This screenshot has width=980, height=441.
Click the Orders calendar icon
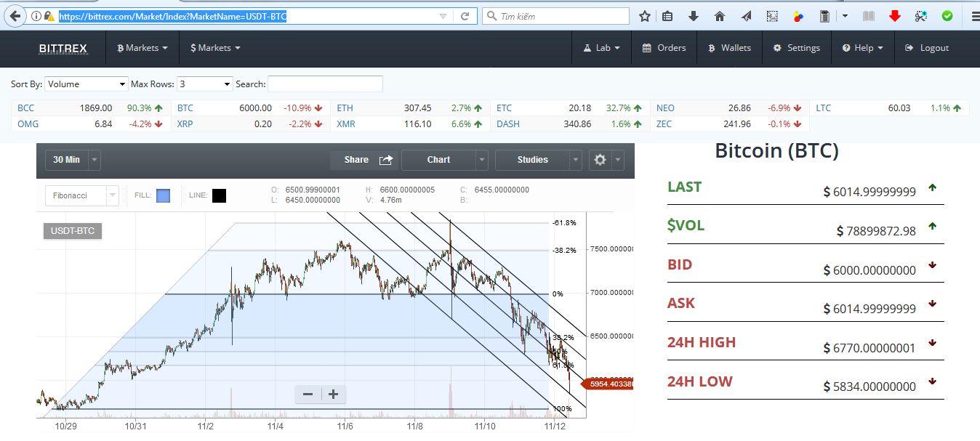point(647,48)
